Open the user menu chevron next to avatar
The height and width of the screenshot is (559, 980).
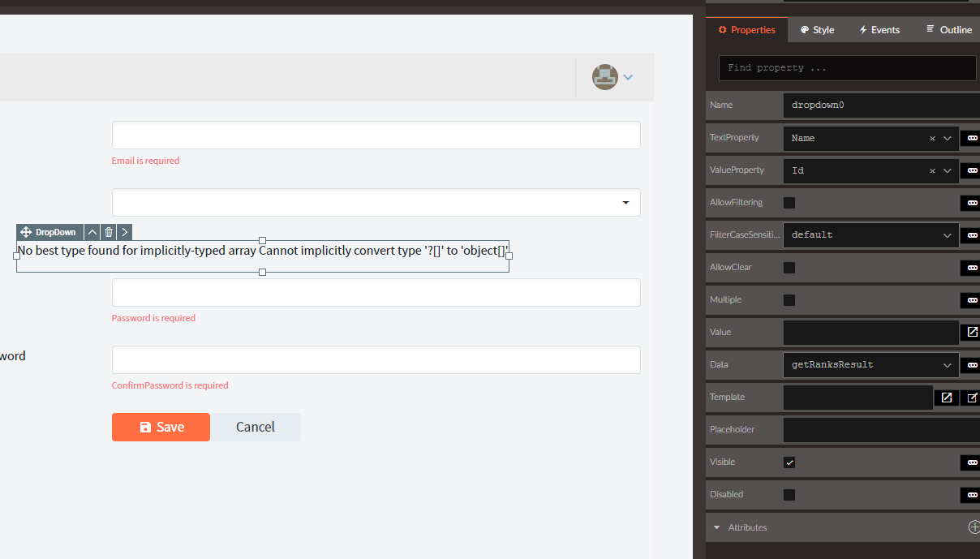pos(628,77)
